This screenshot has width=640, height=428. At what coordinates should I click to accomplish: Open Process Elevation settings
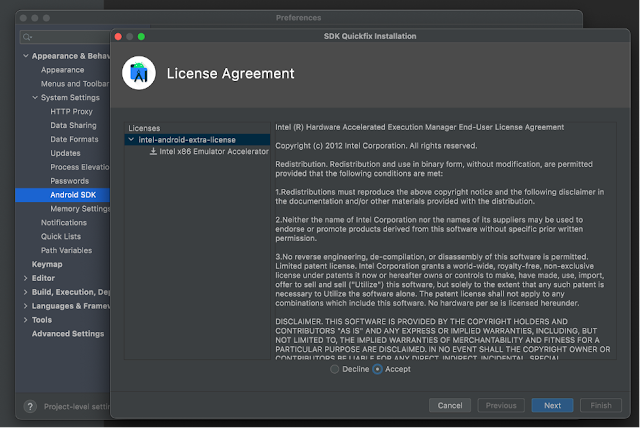[80, 167]
